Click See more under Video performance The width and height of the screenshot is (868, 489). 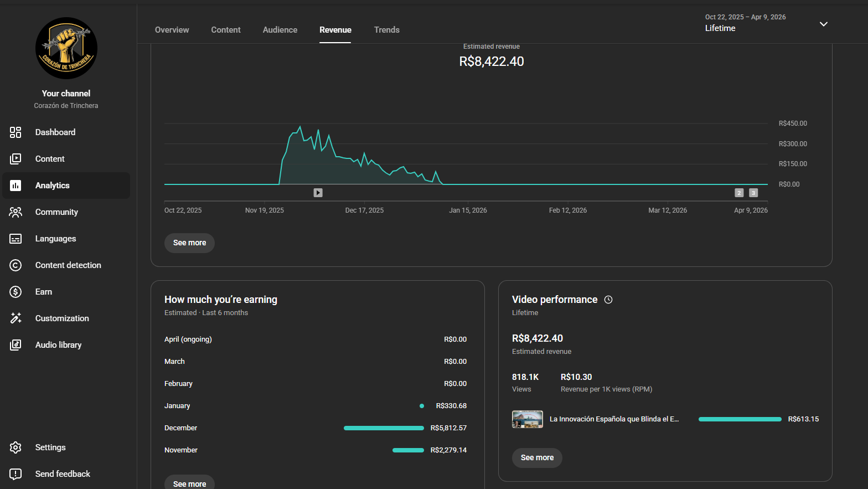[x=537, y=458]
